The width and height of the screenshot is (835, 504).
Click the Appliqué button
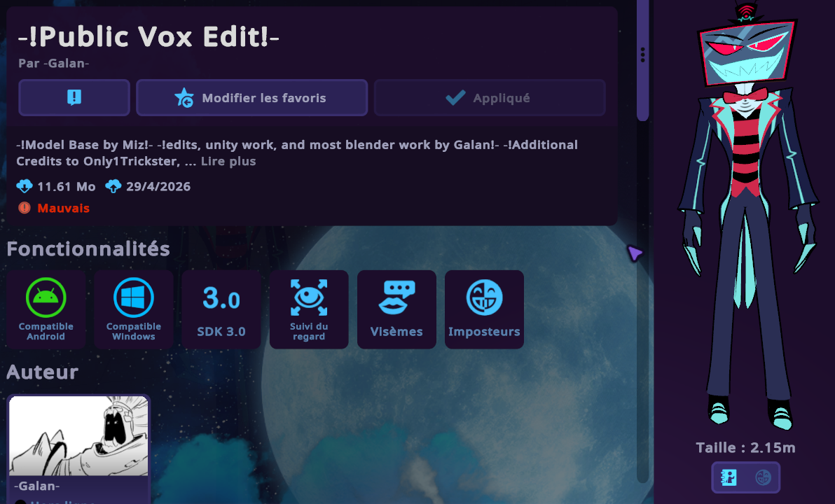490,97
